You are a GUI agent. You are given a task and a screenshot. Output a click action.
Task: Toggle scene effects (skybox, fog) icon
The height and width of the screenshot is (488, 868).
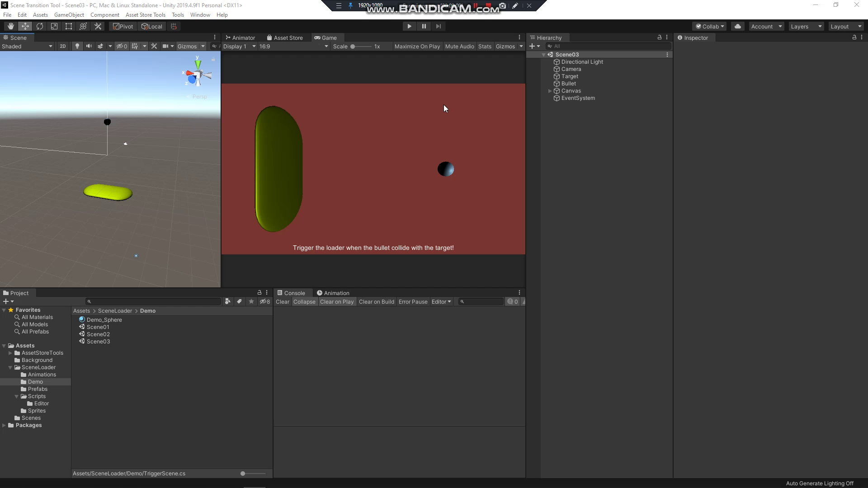coord(100,46)
